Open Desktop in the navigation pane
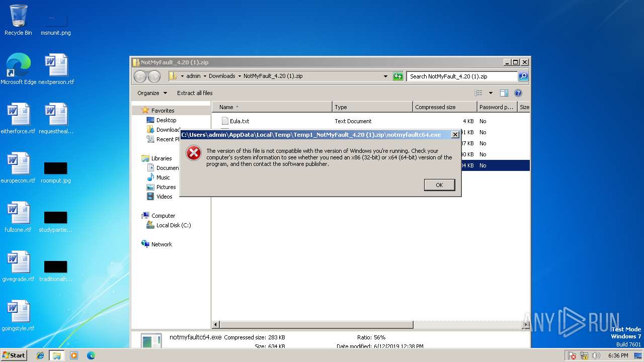This screenshot has height=362, width=644. 161,120
